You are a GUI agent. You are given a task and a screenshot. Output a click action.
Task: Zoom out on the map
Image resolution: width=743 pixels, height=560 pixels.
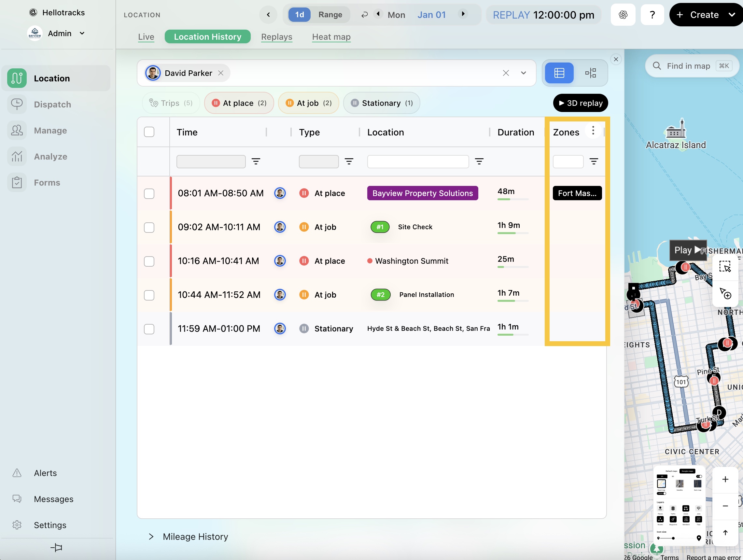(x=725, y=506)
